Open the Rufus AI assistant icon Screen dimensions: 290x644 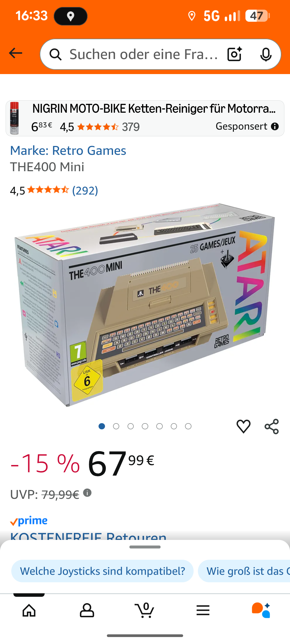point(261,610)
